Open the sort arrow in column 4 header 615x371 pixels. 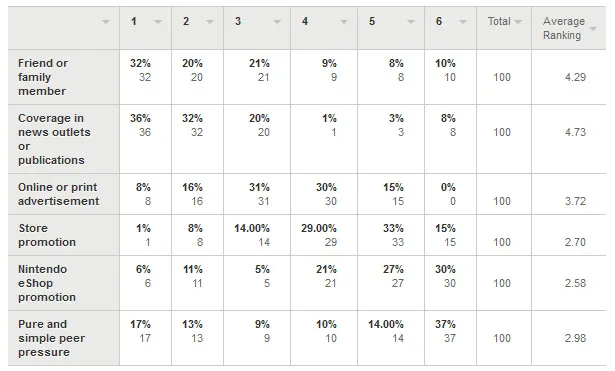344,22
